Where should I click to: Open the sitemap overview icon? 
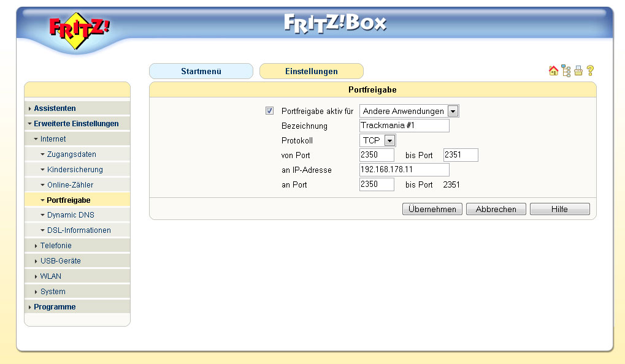566,71
